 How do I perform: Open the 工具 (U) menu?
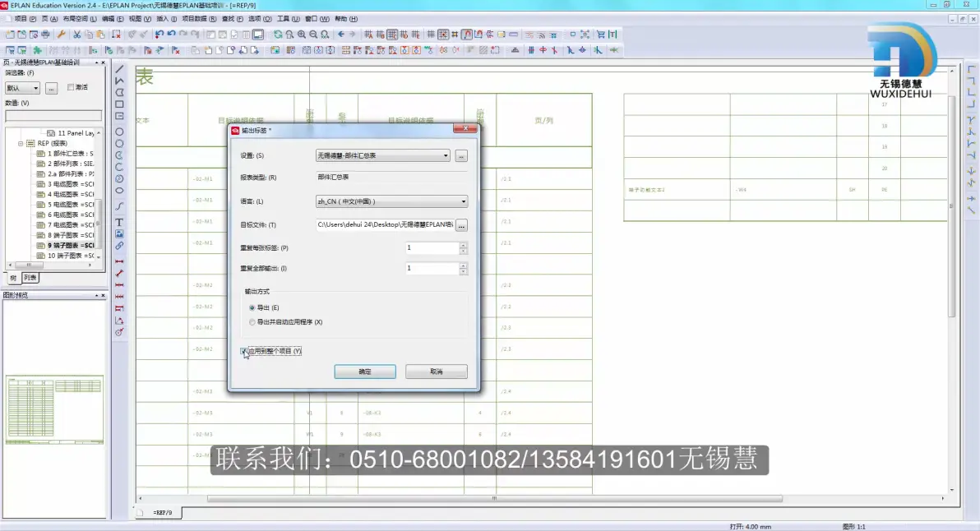coord(288,19)
